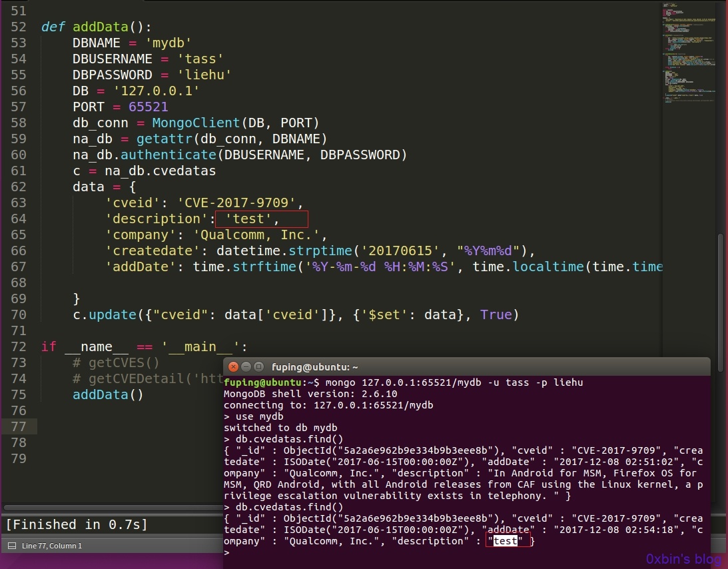Click the MongoClient call on line 58
Viewport: 728px width, 569px height.
pyautogui.click(x=195, y=123)
